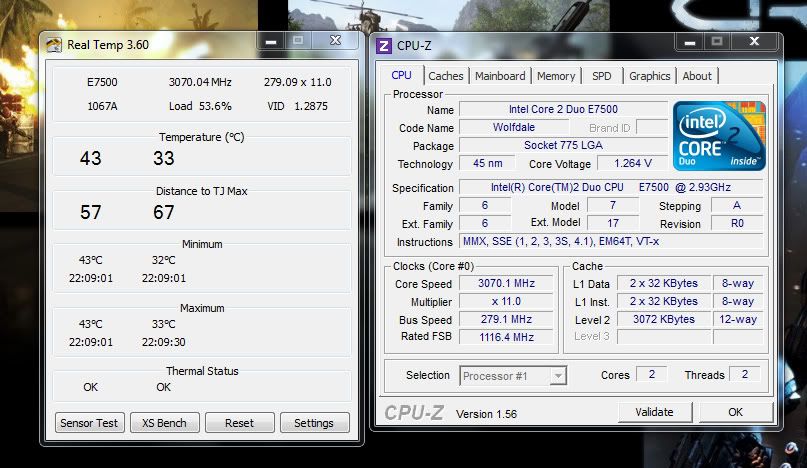Click the OK button in CPU-Z

(735, 412)
